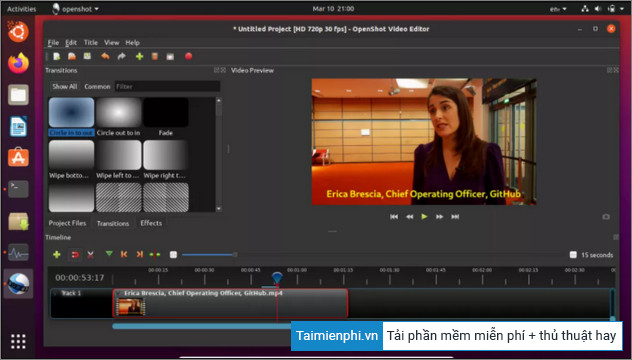Screen dimensions: 632x360
Task: Select the Circle in to out transition
Action: pyautogui.click(x=71, y=117)
